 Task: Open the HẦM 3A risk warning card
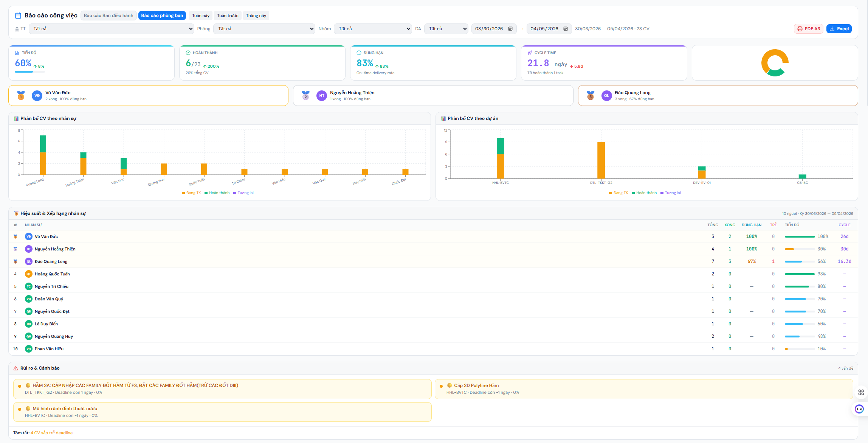point(222,389)
